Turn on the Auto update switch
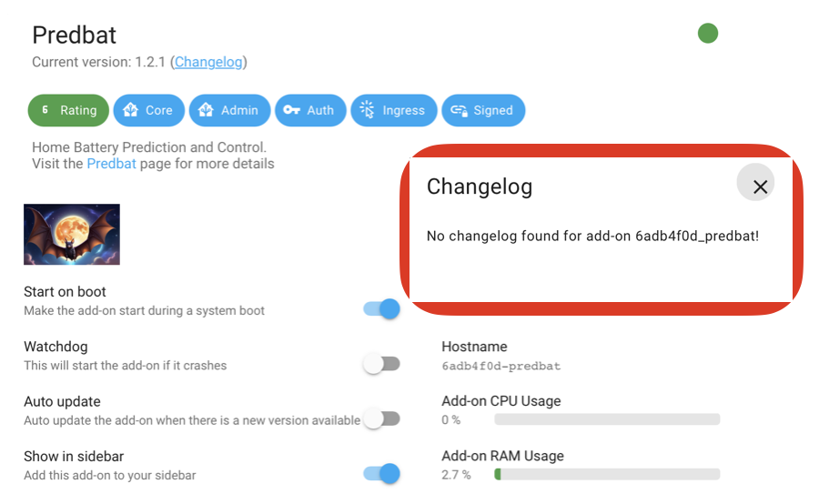The image size is (819, 504). [382, 418]
